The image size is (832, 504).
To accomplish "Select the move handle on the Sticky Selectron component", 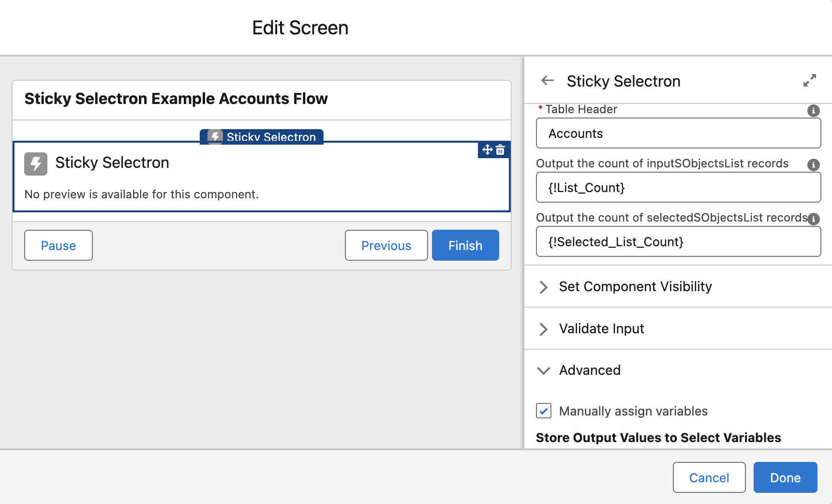I will coord(488,150).
